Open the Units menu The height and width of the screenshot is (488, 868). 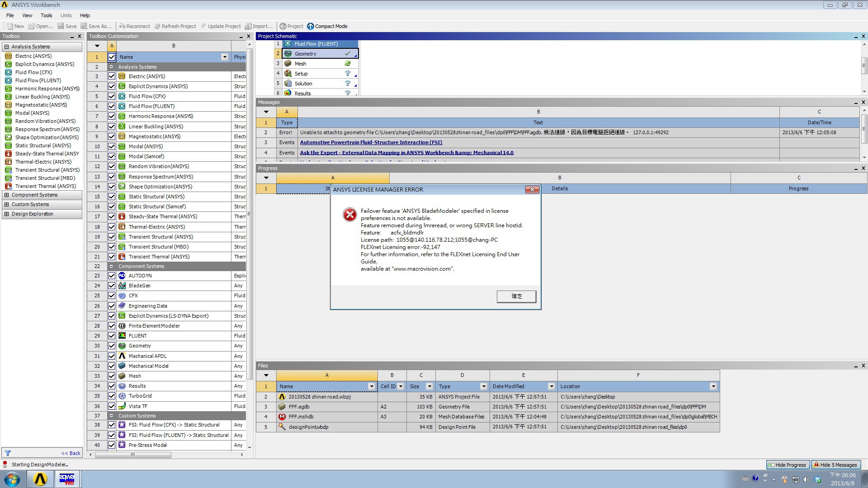[x=66, y=15]
